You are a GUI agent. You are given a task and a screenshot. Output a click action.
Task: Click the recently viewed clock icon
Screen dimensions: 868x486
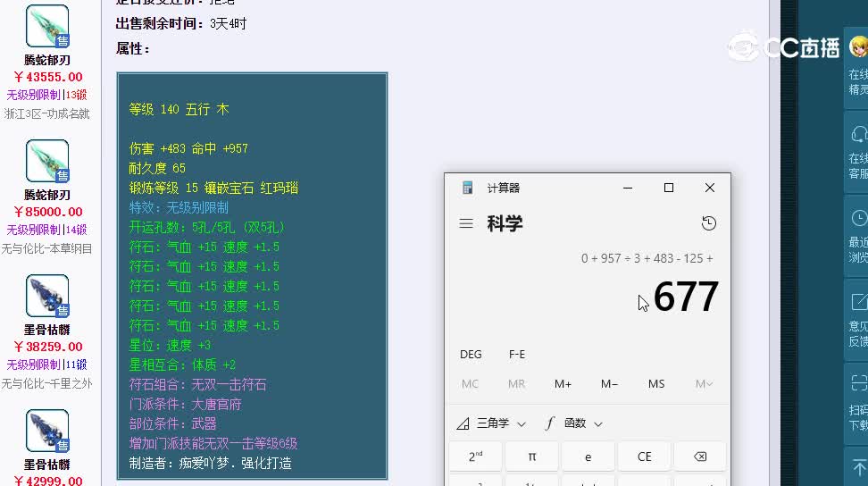click(858, 218)
